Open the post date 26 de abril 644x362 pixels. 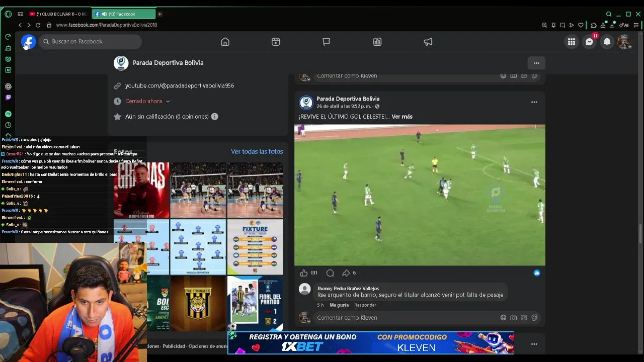[x=344, y=107]
